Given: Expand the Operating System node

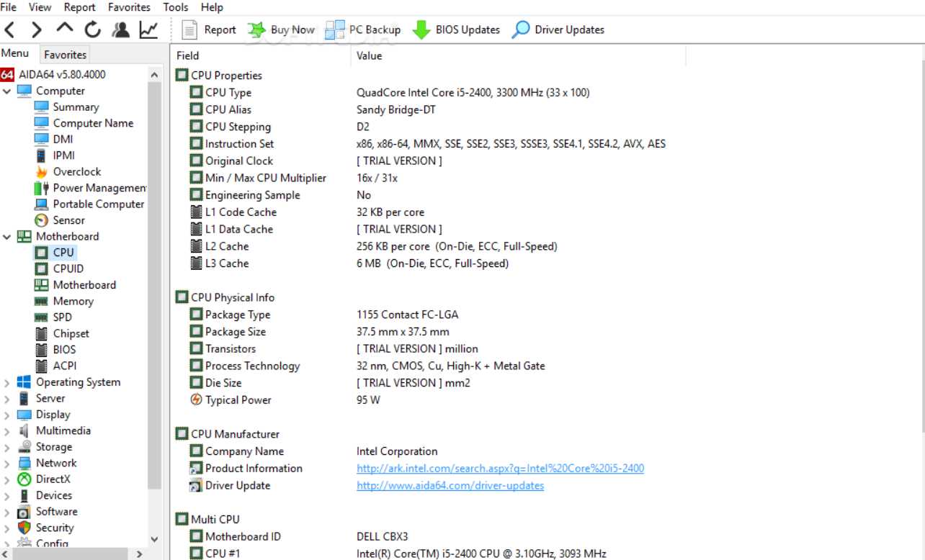Looking at the screenshot, I should [6, 383].
